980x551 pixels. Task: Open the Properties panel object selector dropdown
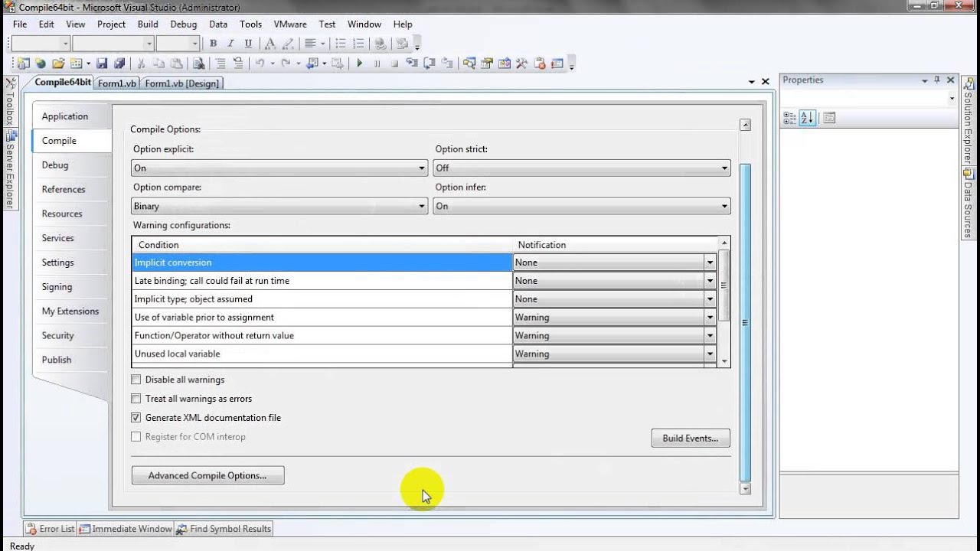pyautogui.click(x=952, y=98)
